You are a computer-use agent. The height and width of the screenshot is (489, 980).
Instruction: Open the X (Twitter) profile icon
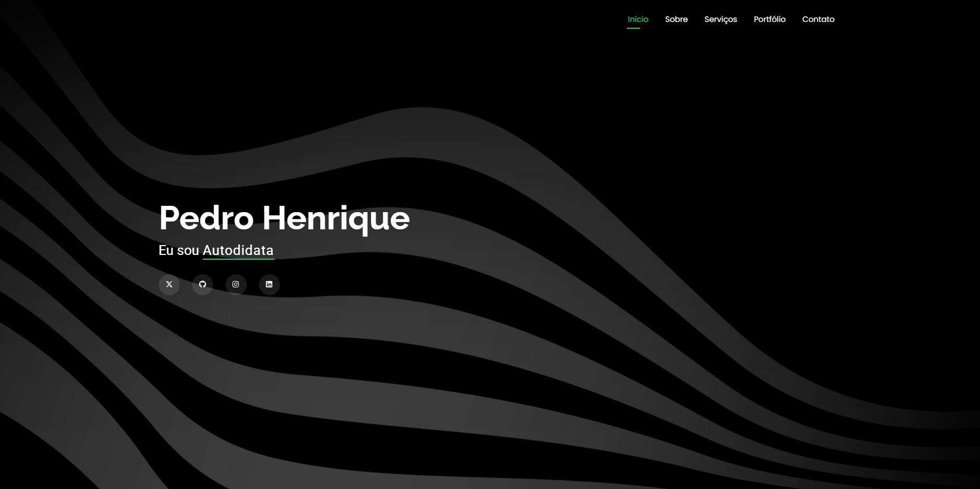point(169,285)
